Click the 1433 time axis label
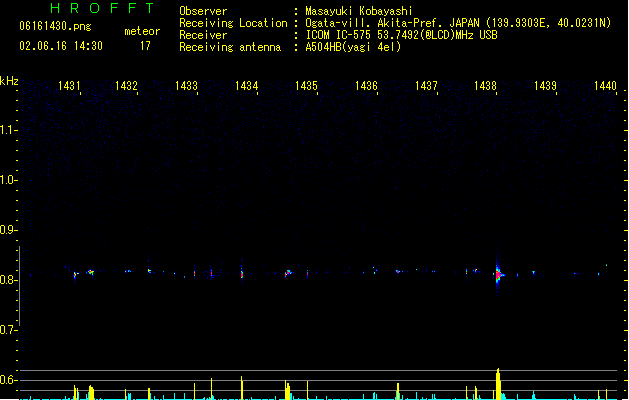The image size is (629, 400). point(186,86)
